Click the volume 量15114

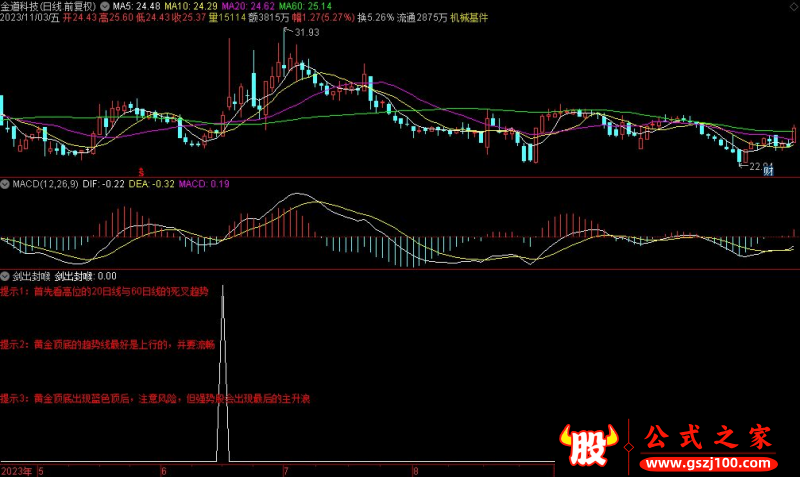[x=228, y=18]
